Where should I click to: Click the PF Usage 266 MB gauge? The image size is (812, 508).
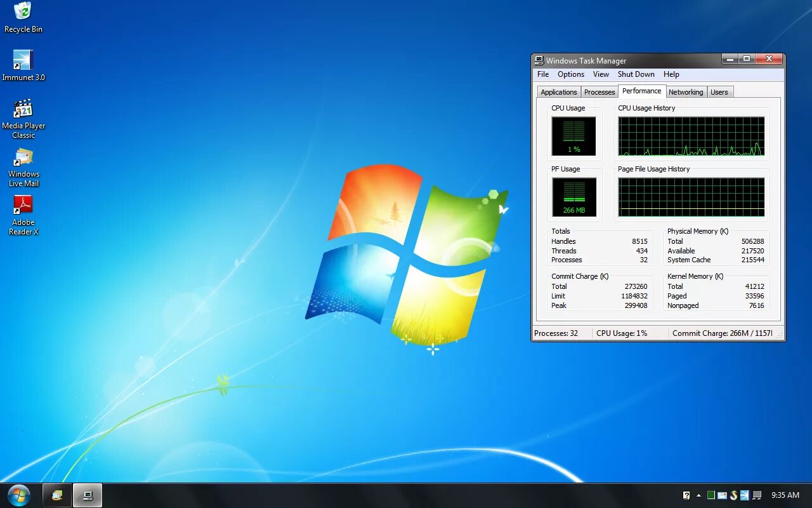[x=574, y=197]
